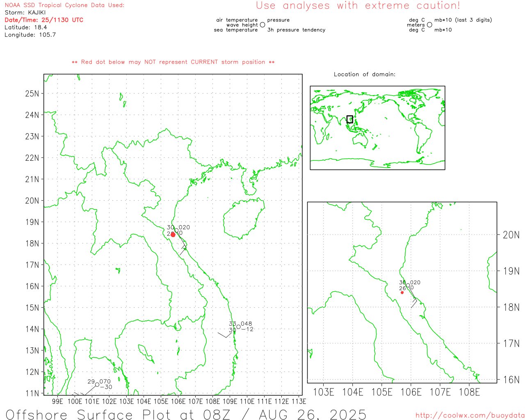This screenshot has height=420, width=525.
Task: Click the '26' sea temperature in inset map
Action: (402, 288)
